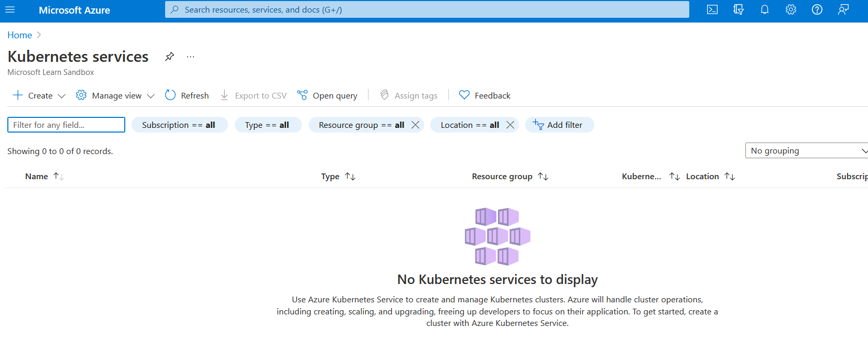
Task: Pin Kubernetes services to dashboard
Action: (x=169, y=57)
